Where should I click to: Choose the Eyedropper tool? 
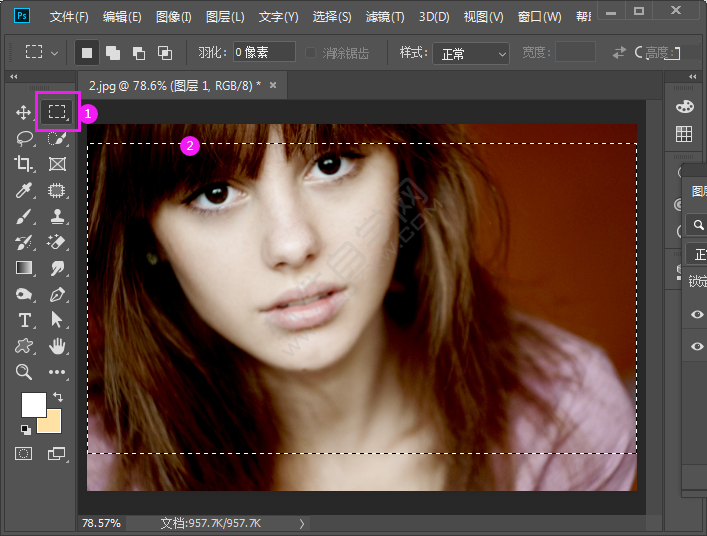[24, 190]
